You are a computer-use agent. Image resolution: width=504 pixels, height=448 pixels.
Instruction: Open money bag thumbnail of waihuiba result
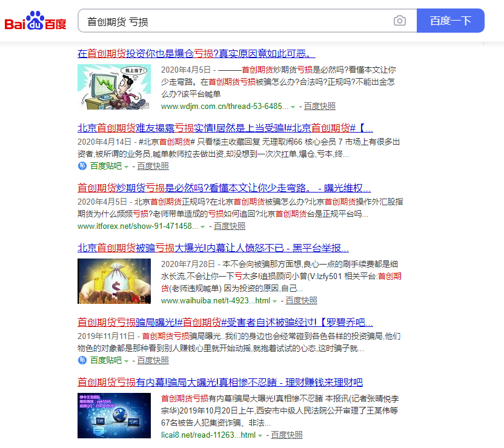(114, 281)
